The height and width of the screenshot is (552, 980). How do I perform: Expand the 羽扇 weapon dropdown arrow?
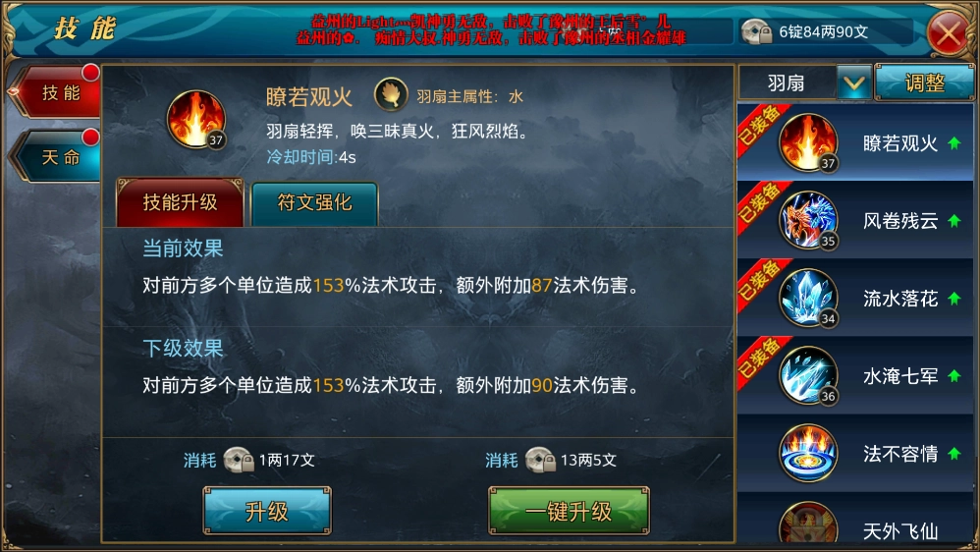click(x=853, y=83)
